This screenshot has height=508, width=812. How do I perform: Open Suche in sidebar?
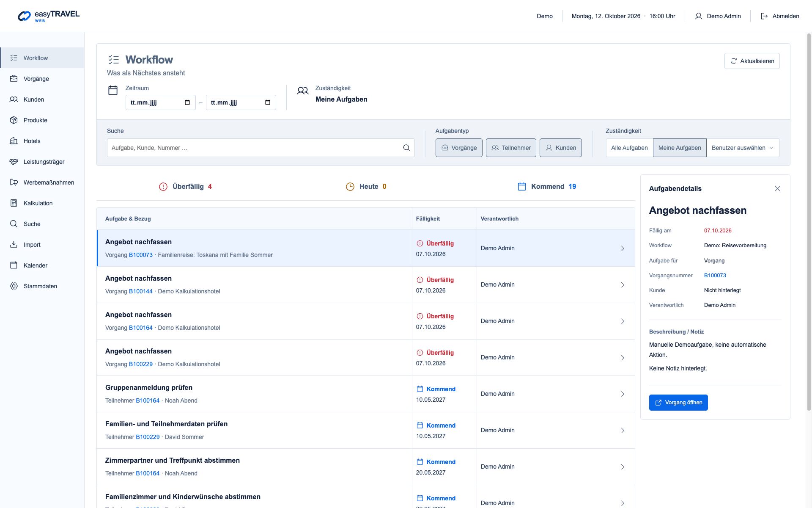(42, 224)
